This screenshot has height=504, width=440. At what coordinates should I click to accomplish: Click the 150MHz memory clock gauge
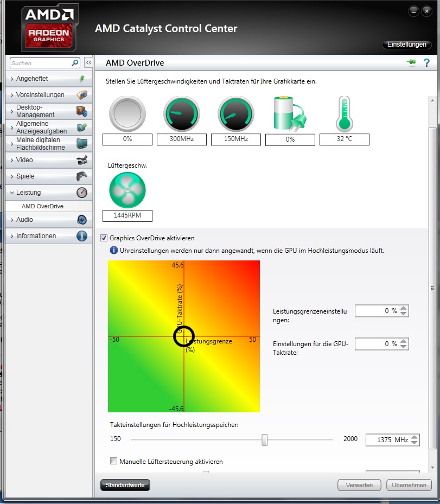(x=236, y=114)
